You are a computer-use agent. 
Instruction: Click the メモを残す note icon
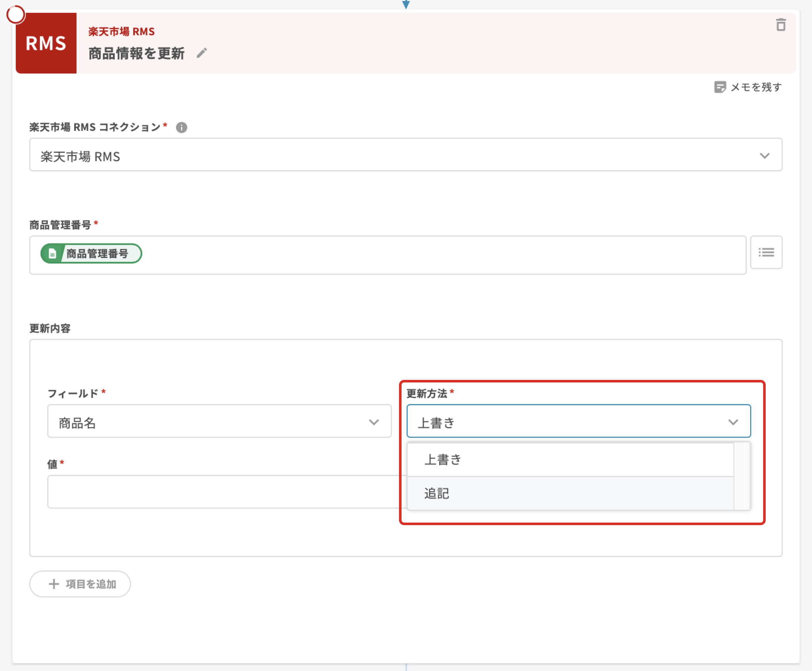720,87
